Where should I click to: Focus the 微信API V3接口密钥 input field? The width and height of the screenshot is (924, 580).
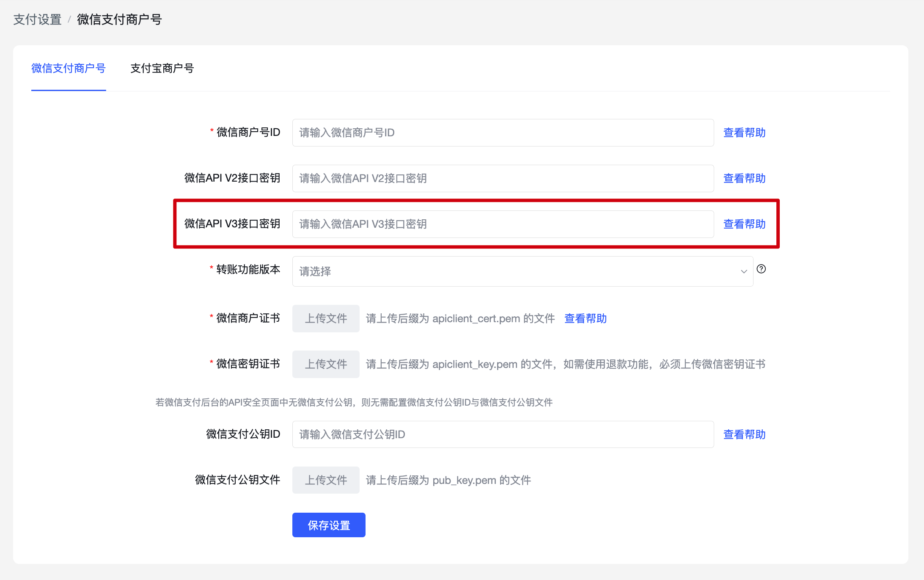[503, 224]
